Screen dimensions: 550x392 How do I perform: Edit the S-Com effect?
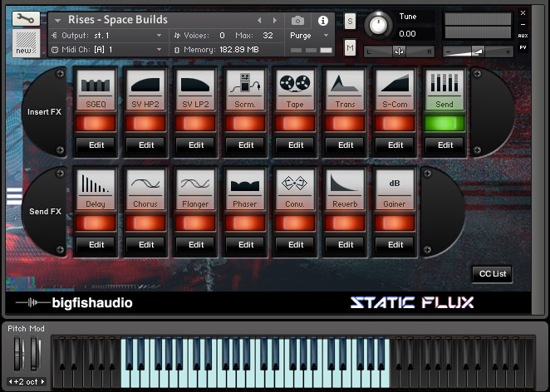pos(395,145)
